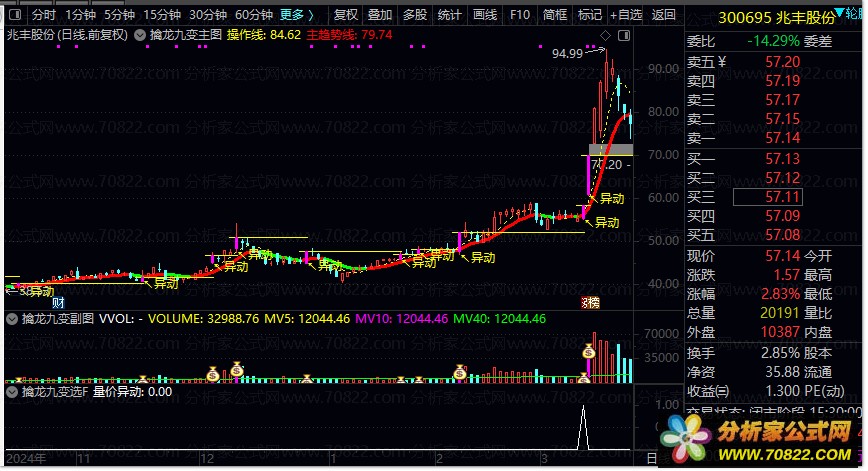Click 量价异动: 0.00 indicator label

click(x=132, y=392)
